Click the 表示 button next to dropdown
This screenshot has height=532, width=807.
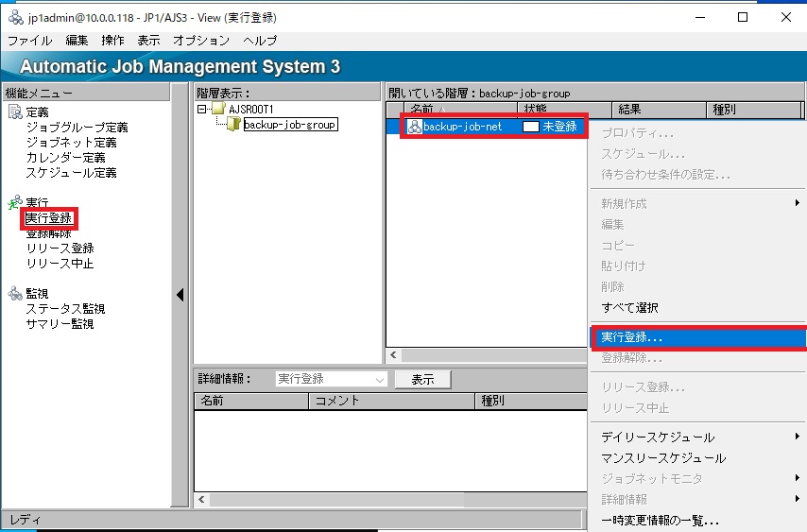click(x=422, y=380)
